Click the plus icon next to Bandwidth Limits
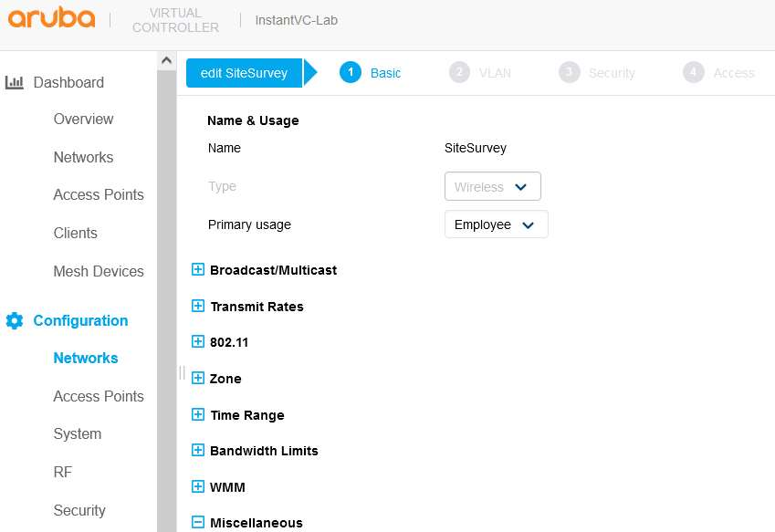 click(x=198, y=450)
